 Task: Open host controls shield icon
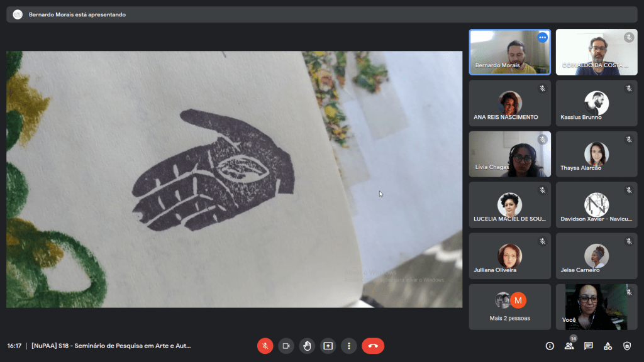[627, 346]
